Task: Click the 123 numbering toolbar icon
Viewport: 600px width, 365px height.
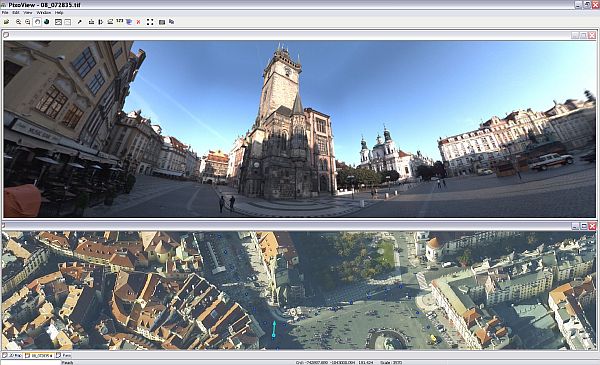Action: [119, 21]
